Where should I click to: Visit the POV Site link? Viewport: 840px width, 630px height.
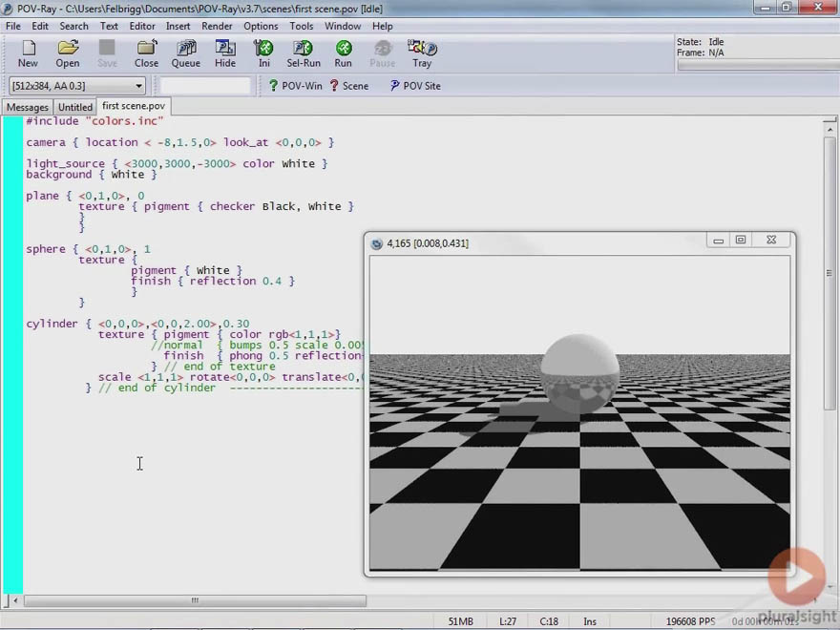(x=415, y=86)
